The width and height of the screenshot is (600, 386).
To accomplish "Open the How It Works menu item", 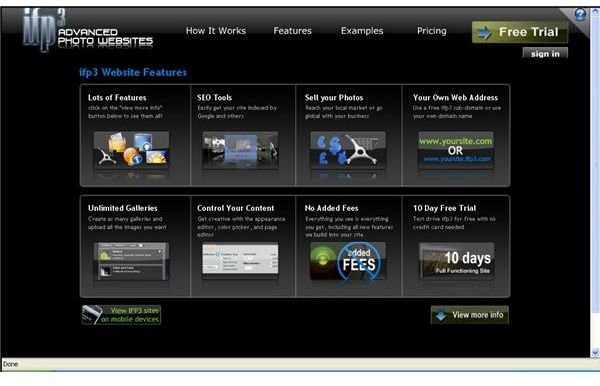I will coord(216,31).
